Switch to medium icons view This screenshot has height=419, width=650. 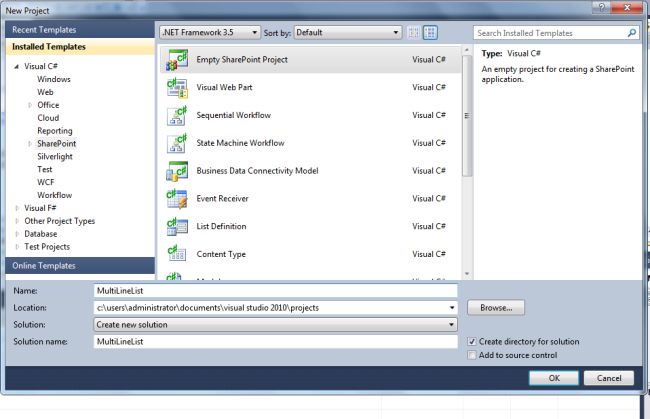(430, 32)
